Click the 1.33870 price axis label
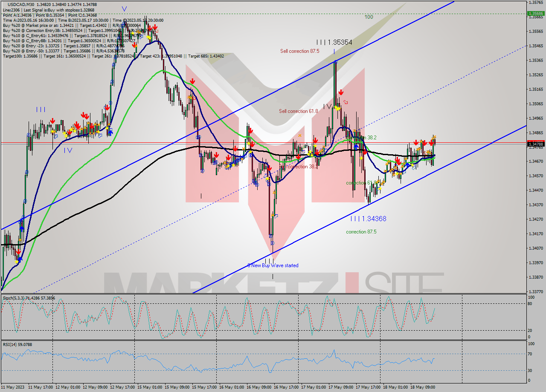Viewport: 546px width, 392px height. (x=536, y=277)
